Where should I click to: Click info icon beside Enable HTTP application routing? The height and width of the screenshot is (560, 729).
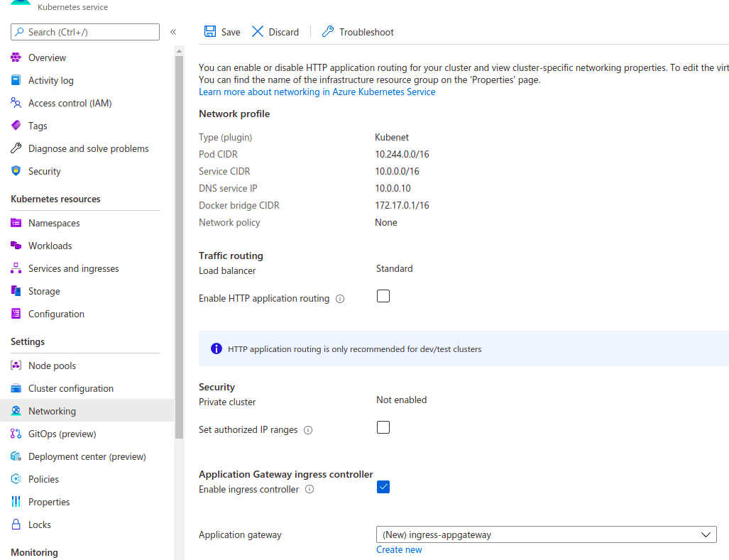point(340,299)
